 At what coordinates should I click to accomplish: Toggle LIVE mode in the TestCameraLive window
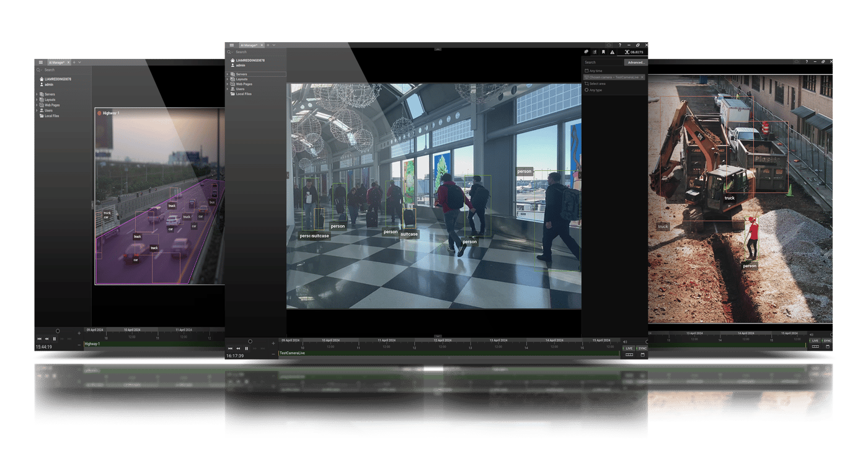pyautogui.click(x=629, y=348)
